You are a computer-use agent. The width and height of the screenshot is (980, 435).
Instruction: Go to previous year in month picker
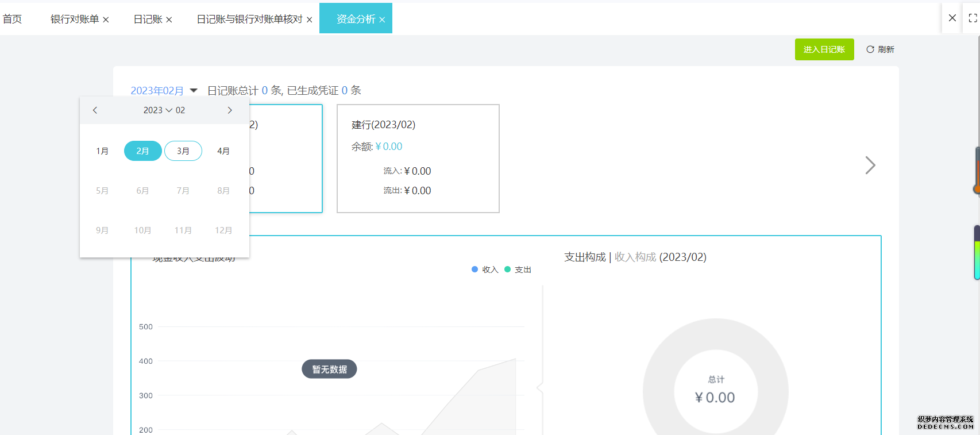tap(95, 110)
